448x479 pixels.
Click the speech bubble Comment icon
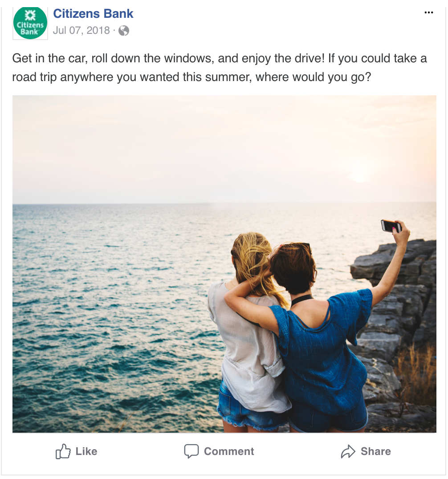[191, 451]
